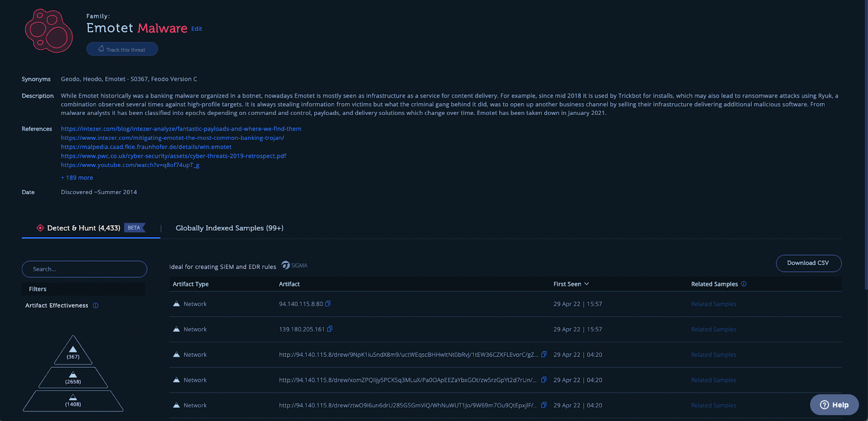Click Network icon in drew/xomZPQIjjy5 row
The image size is (868, 421).
tap(176, 380)
